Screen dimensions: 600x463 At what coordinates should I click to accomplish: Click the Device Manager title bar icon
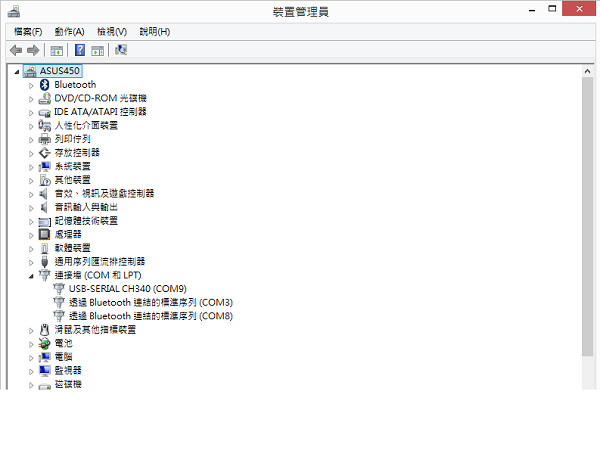(x=14, y=11)
